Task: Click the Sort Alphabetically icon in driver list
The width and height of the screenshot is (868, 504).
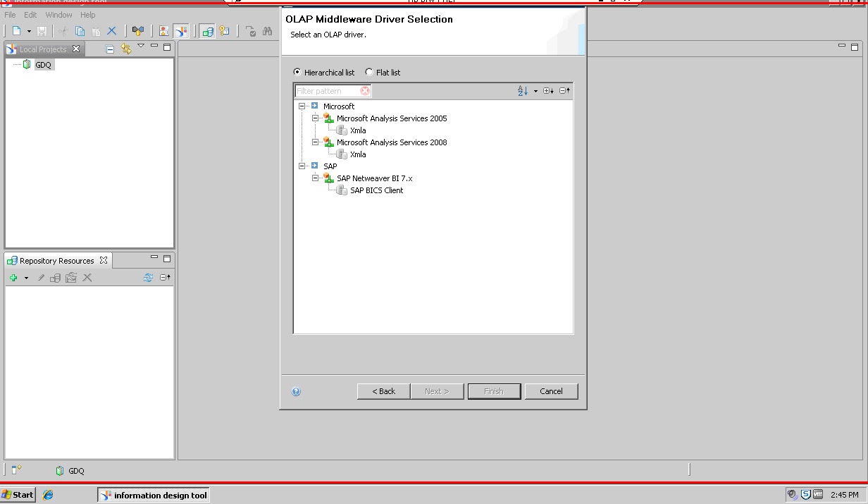Action: [x=523, y=90]
